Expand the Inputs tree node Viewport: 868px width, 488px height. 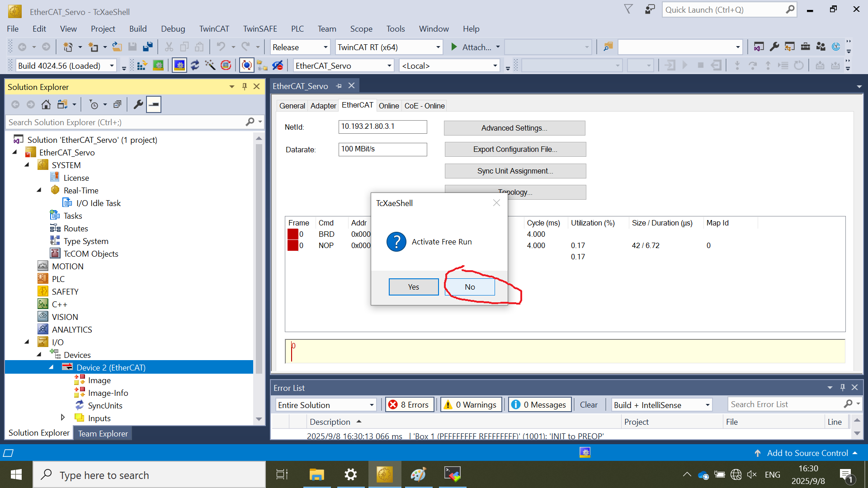coord(63,418)
